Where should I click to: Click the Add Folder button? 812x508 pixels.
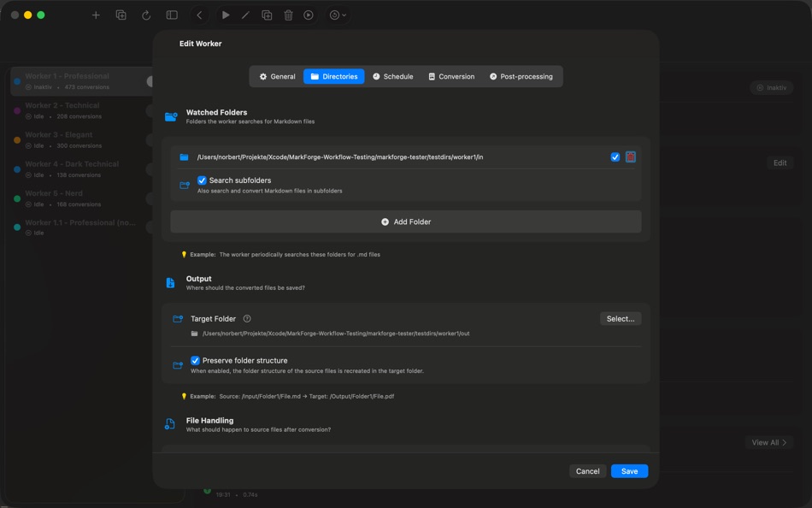click(x=405, y=221)
